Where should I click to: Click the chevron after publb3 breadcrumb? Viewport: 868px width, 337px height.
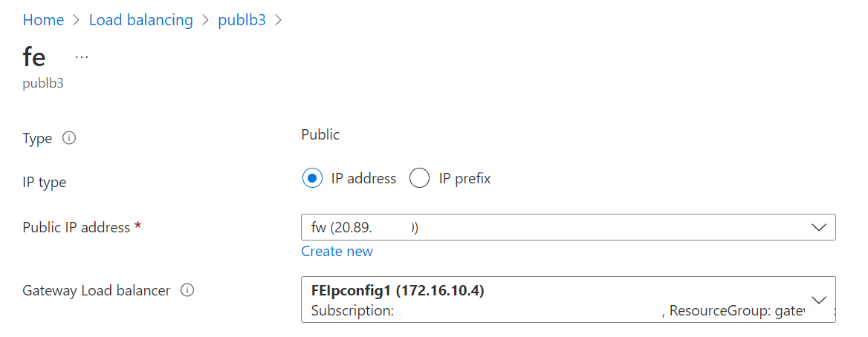pos(279,21)
